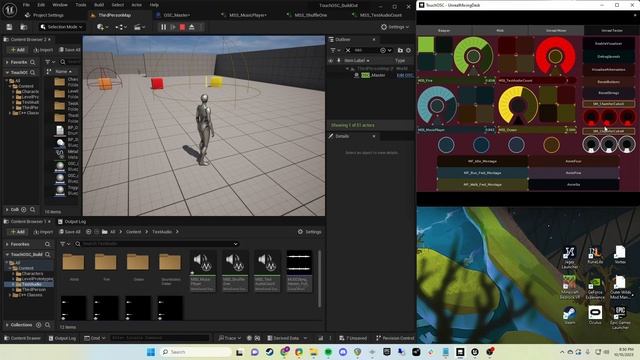Open the editor Settings dropdown at top right

coord(394,27)
